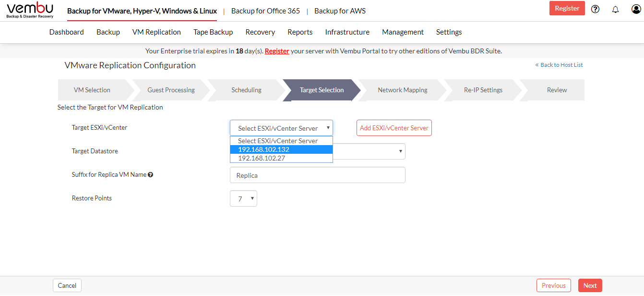Click the 'VMware Replication Configuration' heading

130,65
